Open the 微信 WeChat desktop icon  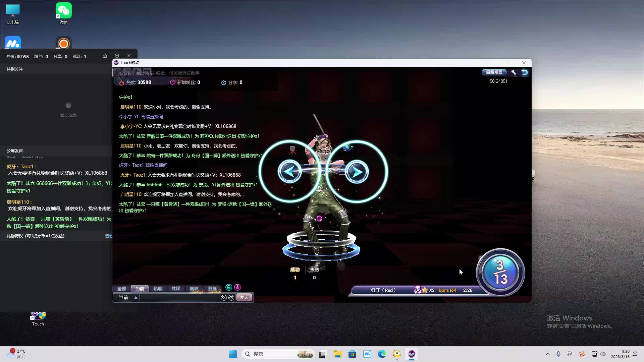(64, 14)
